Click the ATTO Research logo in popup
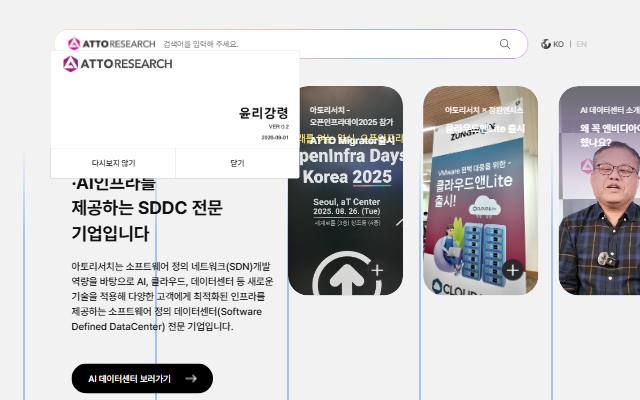The image size is (640, 400). pyautogui.click(x=118, y=64)
